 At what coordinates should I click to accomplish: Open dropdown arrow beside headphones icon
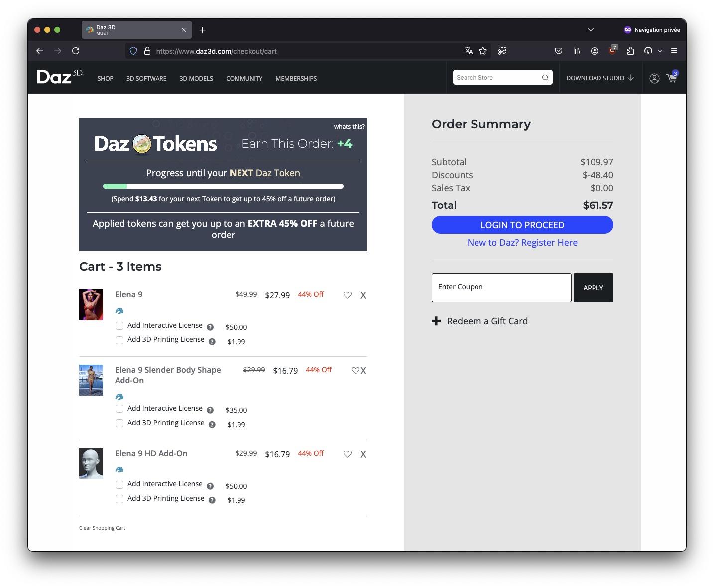660,51
